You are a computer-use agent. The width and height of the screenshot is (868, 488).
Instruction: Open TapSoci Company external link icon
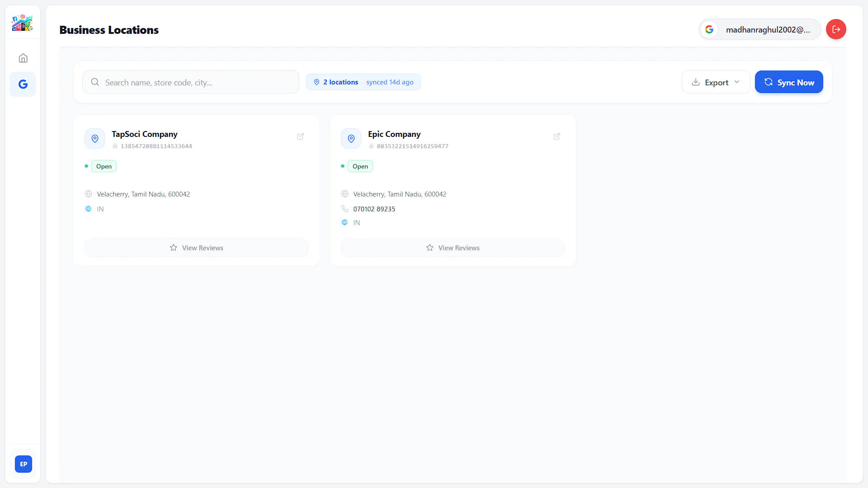click(301, 136)
